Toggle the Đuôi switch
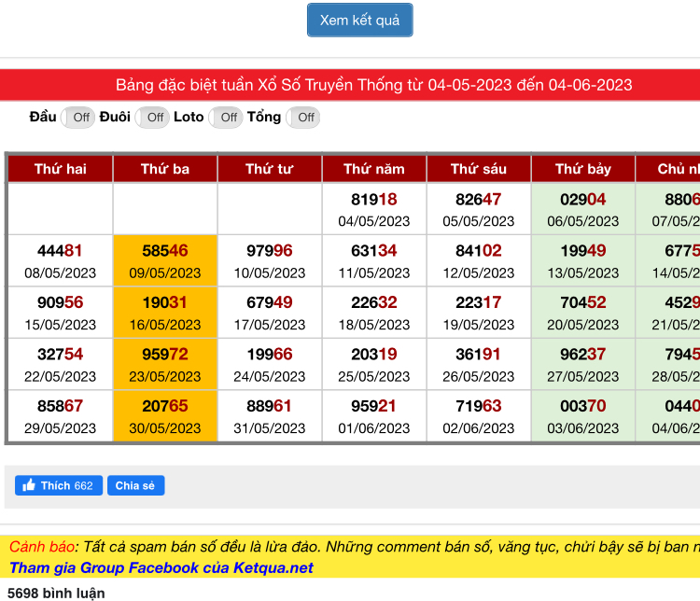This screenshot has height=601, width=700. pos(153,117)
